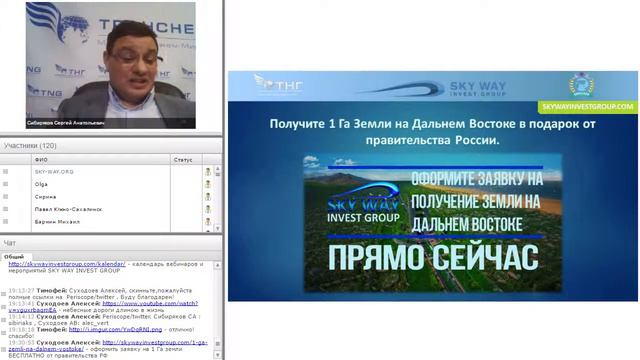Click message icon beside 19:18:18 imgur message
This screenshot has height=360, width=640.
[x=4, y=333]
